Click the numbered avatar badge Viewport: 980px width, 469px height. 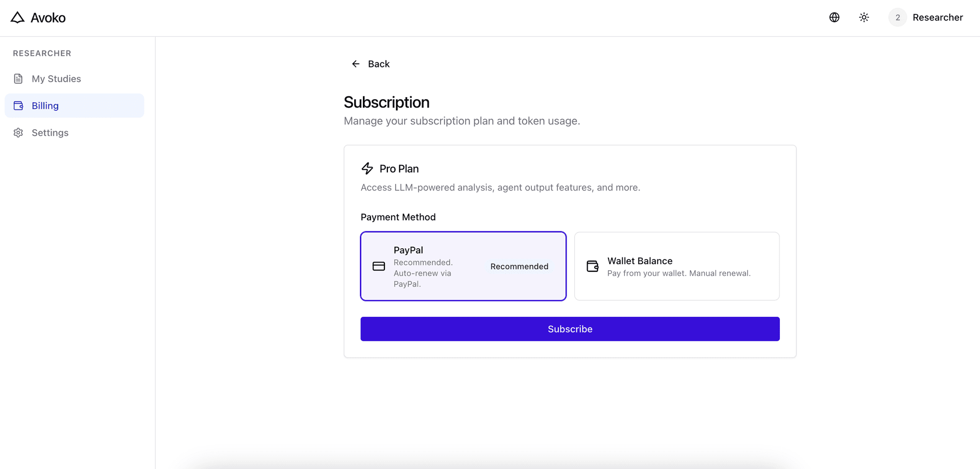click(897, 17)
